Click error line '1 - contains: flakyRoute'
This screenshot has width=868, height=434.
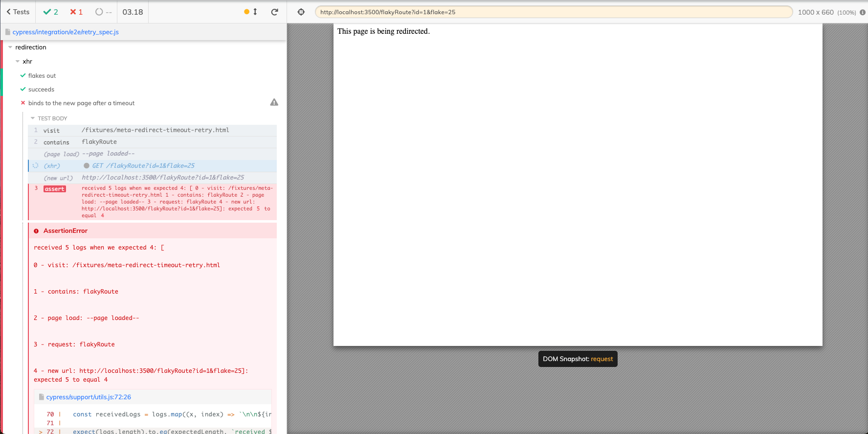pos(76,291)
